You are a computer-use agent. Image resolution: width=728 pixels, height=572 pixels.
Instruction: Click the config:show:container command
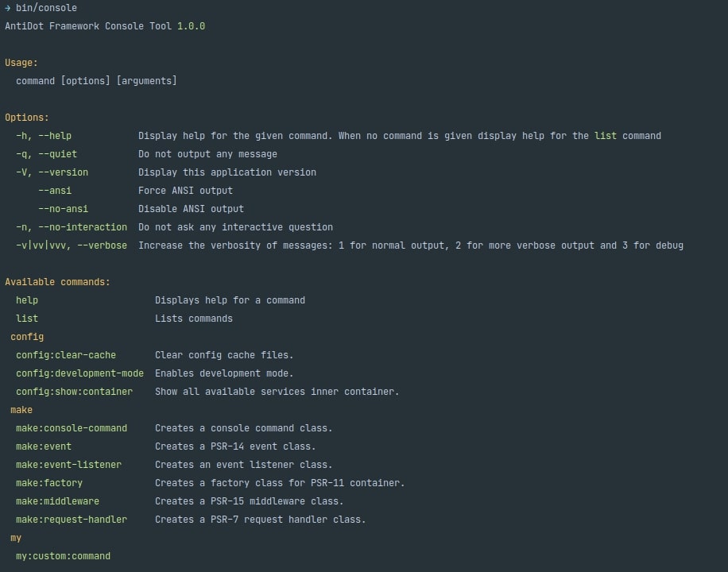point(74,392)
